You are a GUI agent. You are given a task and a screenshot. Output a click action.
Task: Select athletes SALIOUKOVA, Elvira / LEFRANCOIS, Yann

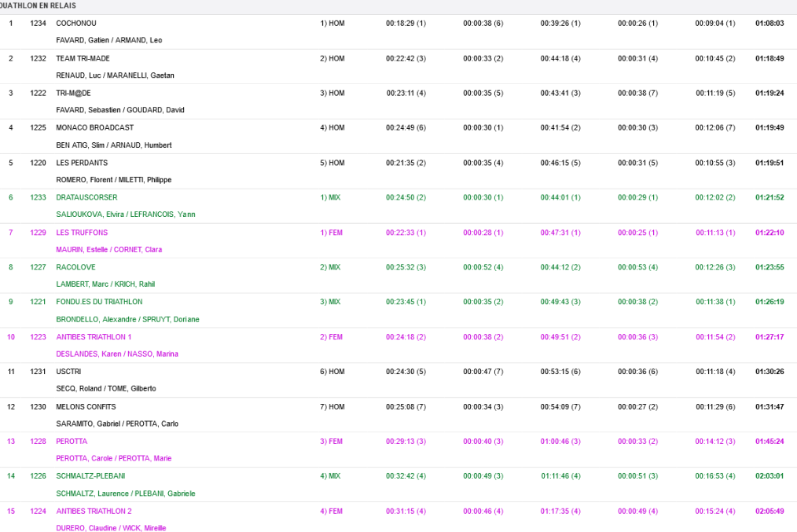point(126,215)
